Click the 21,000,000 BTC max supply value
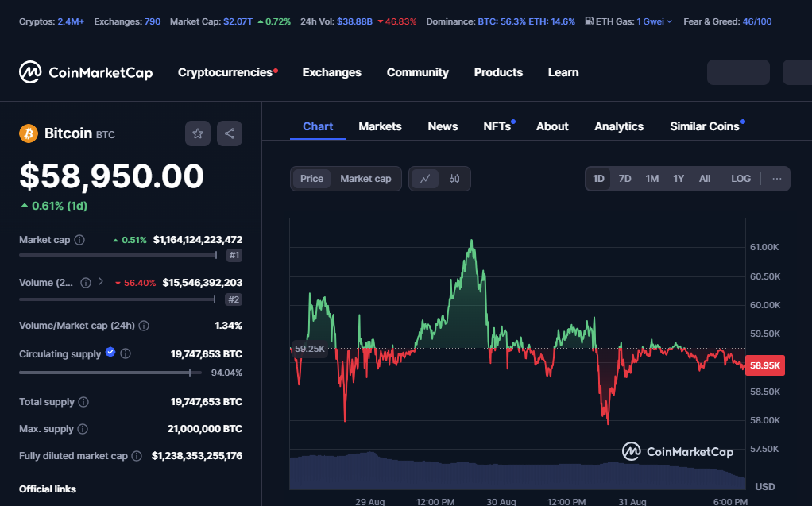The image size is (812, 506). 205,429
